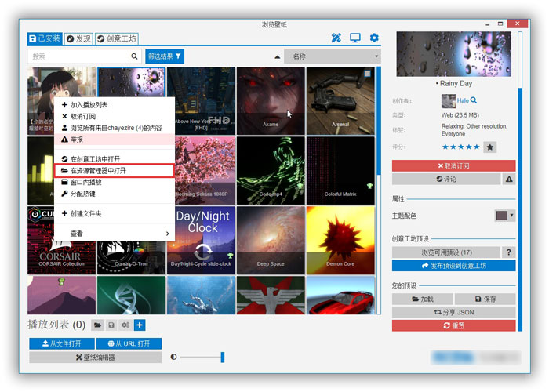Save playlist using floppy disk icon

pyautogui.click(x=111, y=325)
